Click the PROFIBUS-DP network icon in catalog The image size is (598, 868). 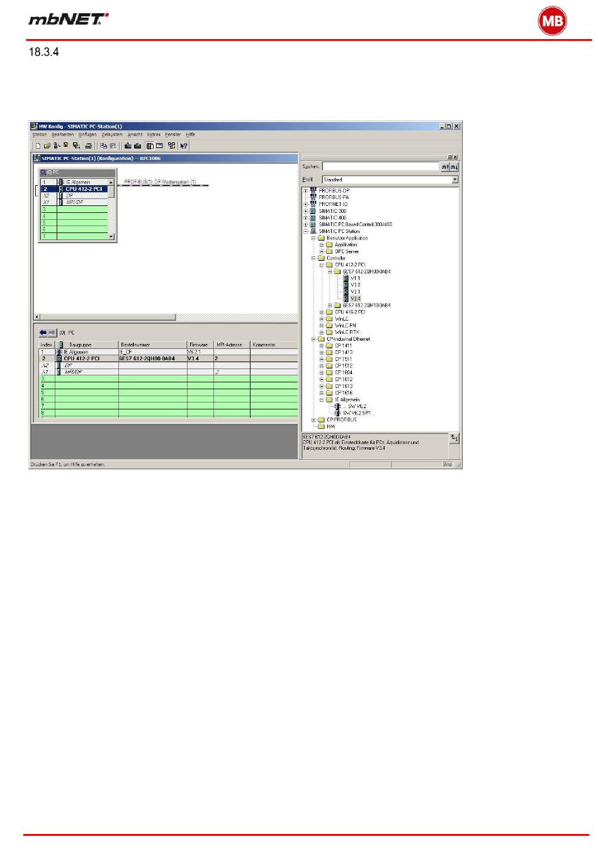click(313, 190)
